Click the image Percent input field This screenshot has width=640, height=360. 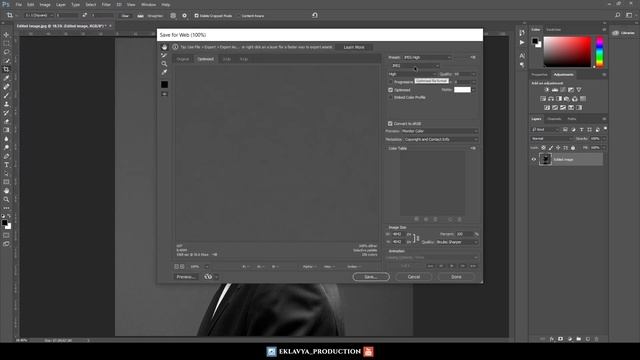click(465, 234)
